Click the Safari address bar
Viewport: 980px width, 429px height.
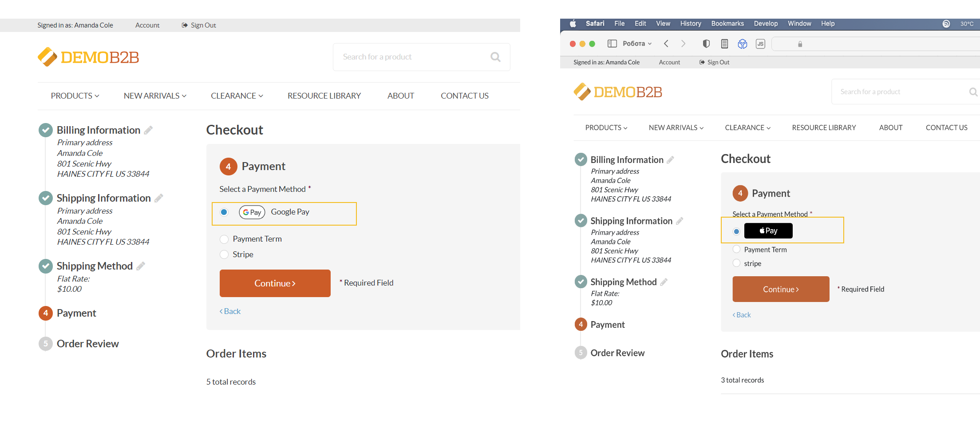(x=874, y=44)
